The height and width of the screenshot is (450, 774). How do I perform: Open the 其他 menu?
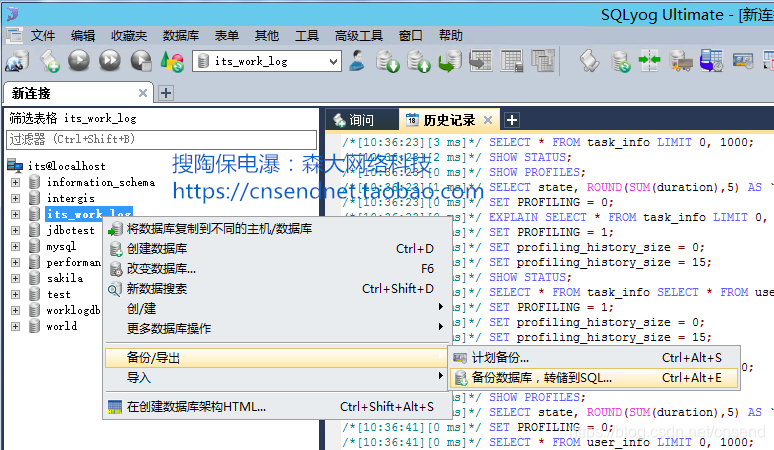[x=267, y=36]
